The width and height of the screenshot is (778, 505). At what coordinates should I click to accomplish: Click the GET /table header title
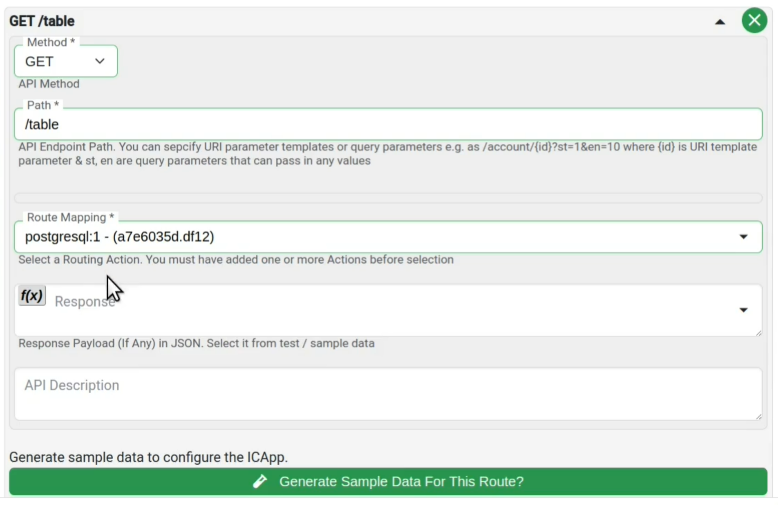[x=42, y=21]
